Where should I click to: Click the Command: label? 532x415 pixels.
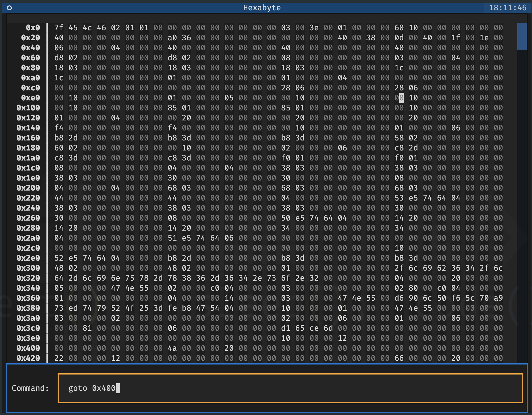30,388
